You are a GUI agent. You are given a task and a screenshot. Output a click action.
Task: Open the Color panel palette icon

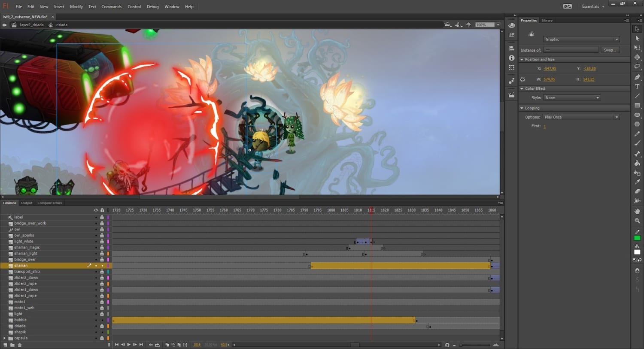511,25
